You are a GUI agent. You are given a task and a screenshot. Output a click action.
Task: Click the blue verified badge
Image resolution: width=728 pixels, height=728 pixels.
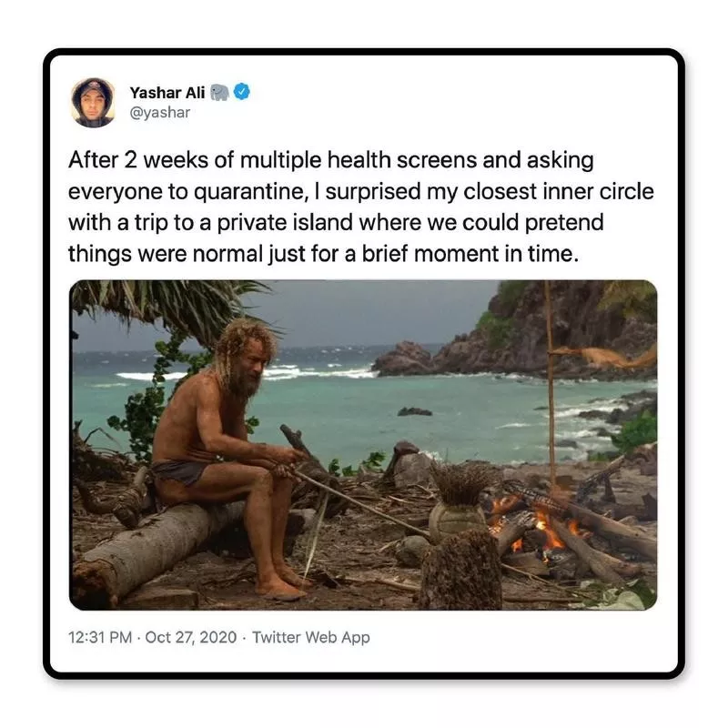point(242,92)
